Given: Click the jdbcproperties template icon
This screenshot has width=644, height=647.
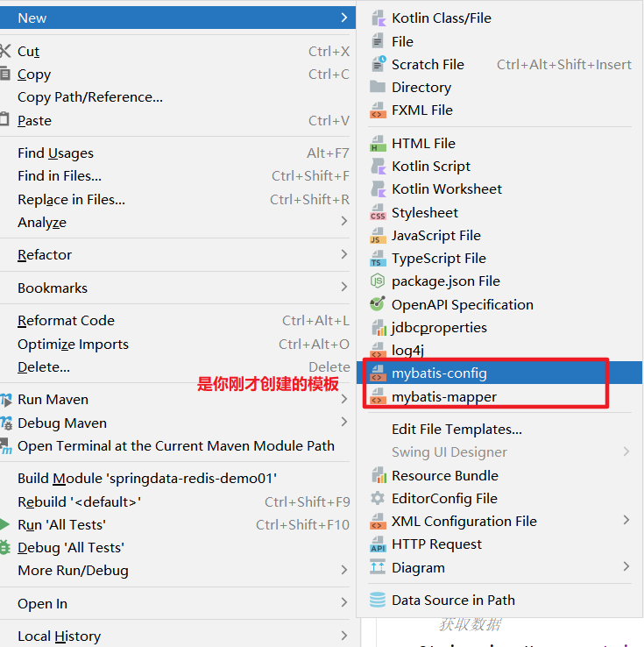Looking at the screenshot, I should coord(379,328).
